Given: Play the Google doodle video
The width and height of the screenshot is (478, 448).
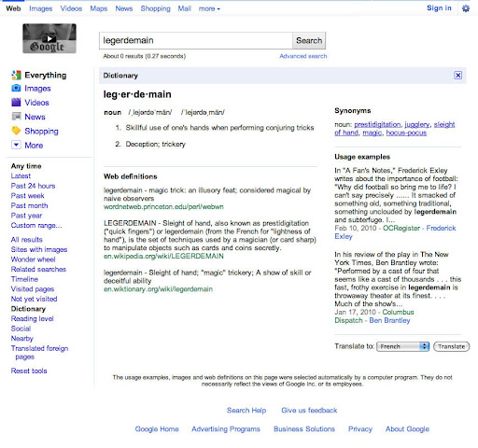Looking at the screenshot, I should click(x=49, y=38).
